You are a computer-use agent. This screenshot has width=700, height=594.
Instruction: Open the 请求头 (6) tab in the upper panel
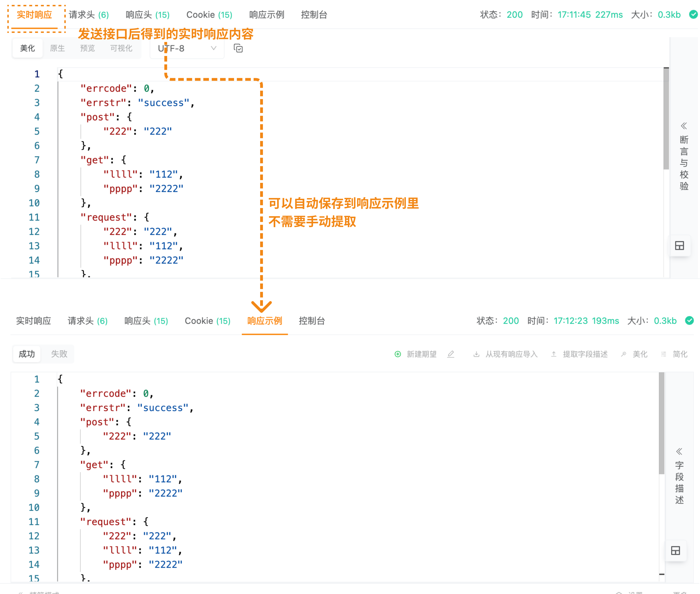coord(89,15)
